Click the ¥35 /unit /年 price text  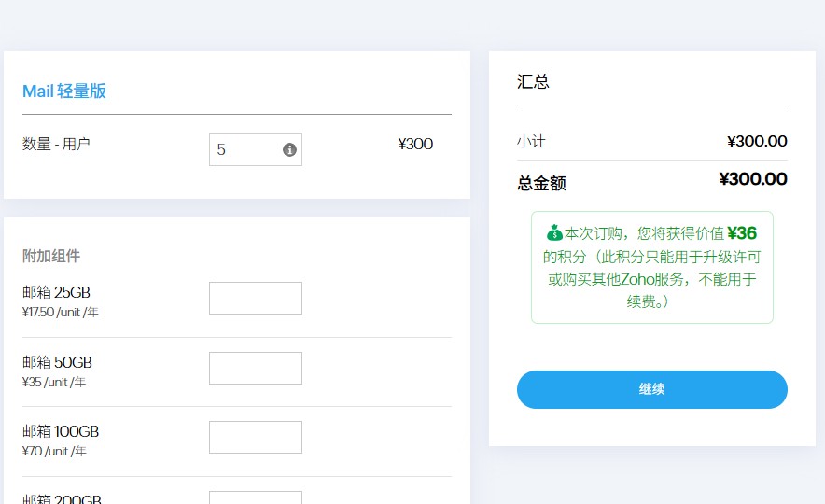54,382
